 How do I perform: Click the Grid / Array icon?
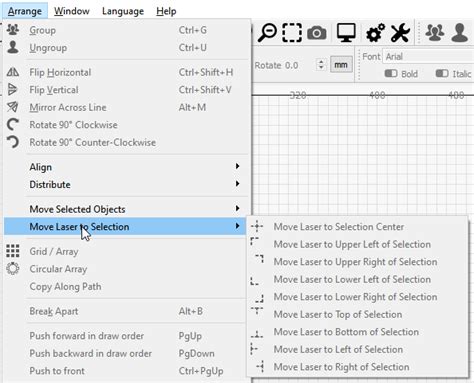[x=13, y=251]
